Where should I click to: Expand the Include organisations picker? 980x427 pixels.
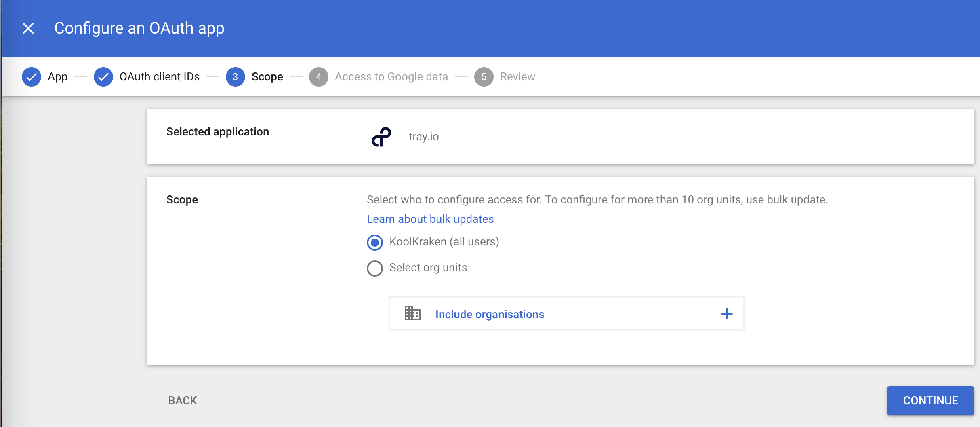[x=489, y=314]
